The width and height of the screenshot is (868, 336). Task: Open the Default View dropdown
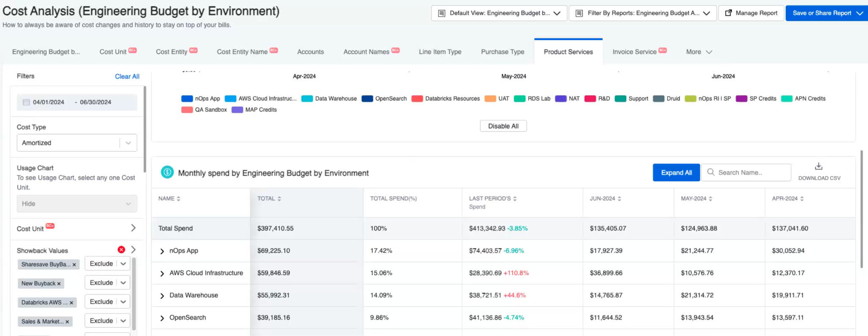(x=499, y=13)
